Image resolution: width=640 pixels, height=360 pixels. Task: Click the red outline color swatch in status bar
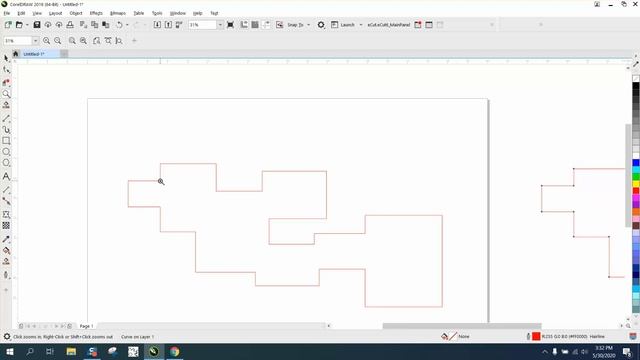click(536, 336)
